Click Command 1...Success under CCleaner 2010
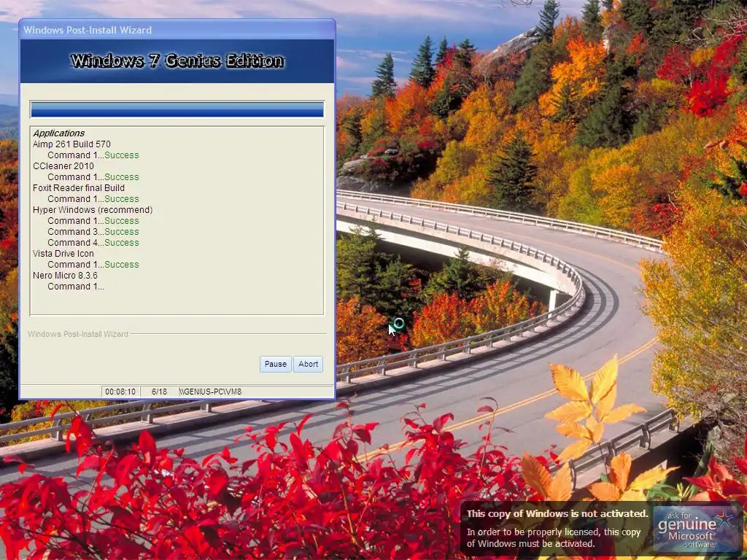This screenshot has width=747, height=560. click(x=93, y=177)
